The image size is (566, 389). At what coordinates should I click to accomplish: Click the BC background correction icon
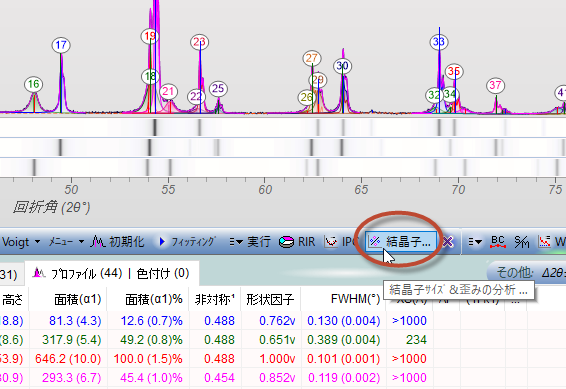[x=497, y=241]
